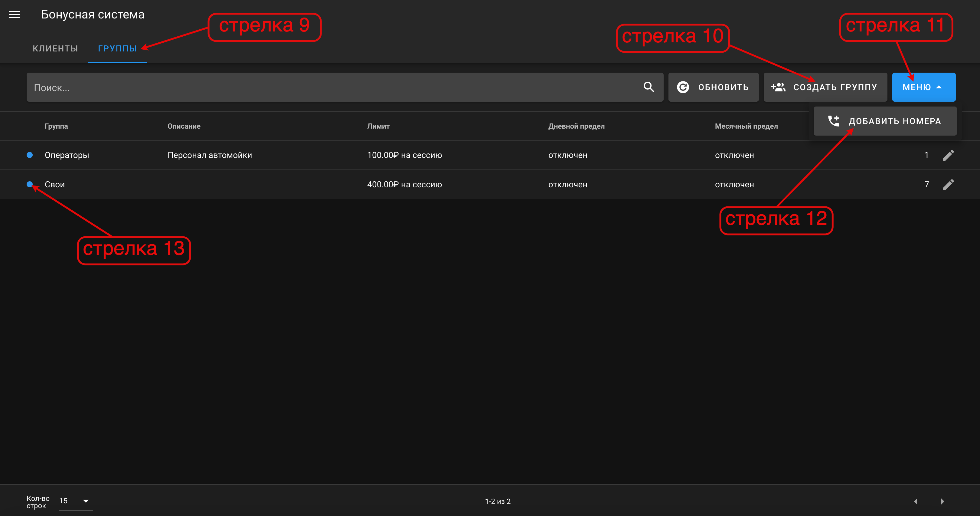The width and height of the screenshot is (980, 516).
Task: Toggle the blue status dot for Операторы
Action: 30,155
